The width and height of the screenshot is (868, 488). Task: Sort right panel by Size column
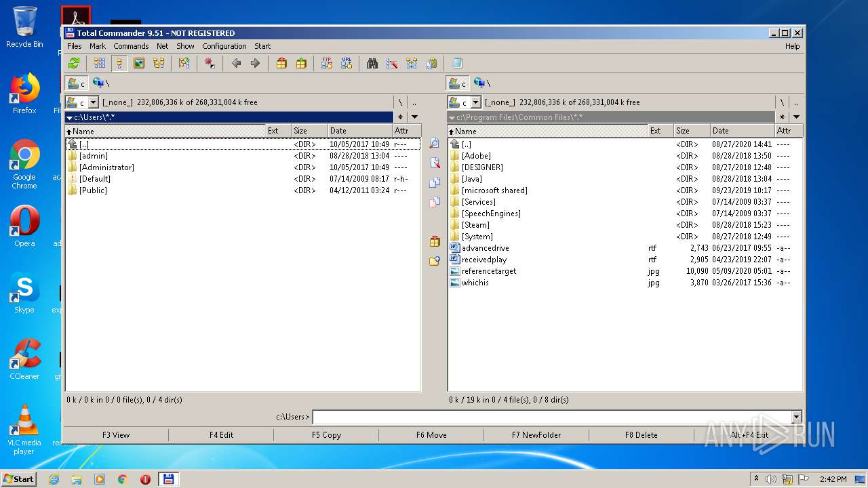click(x=692, y=131)
